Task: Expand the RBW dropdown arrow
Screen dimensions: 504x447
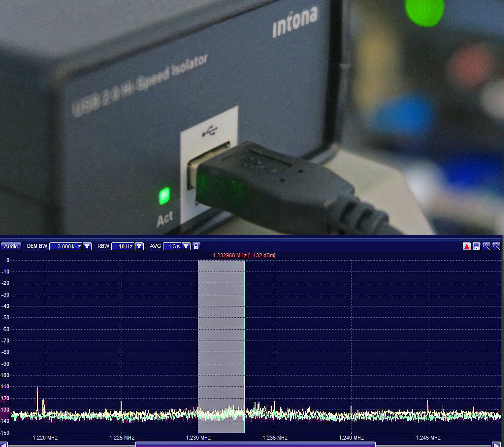Action: [x=139, y=246]
